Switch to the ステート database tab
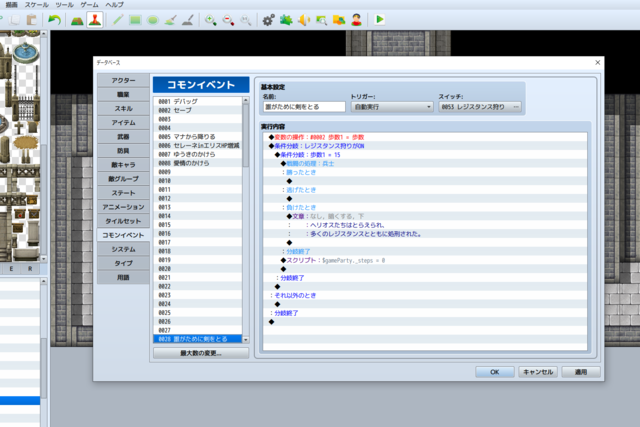The height and width of the screenshot is (427, 640). pos(123,193)
